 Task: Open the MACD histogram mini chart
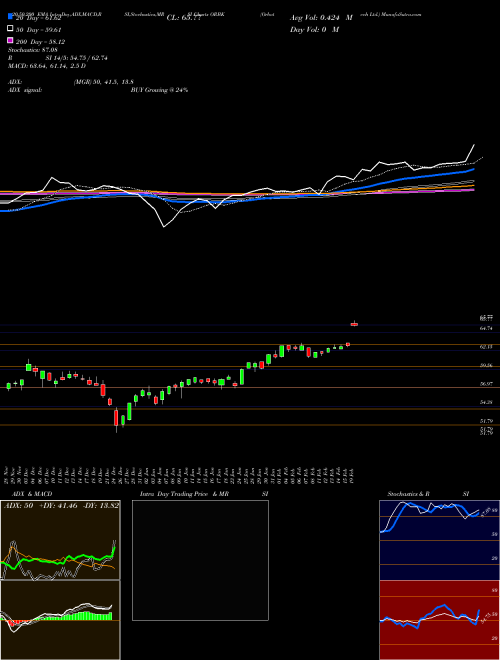coord(60,620)
